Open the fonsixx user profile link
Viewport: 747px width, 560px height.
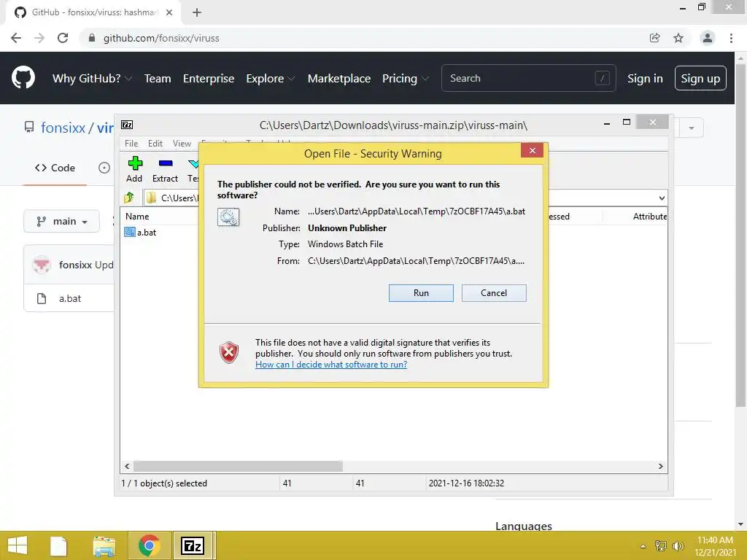[63, 128]
